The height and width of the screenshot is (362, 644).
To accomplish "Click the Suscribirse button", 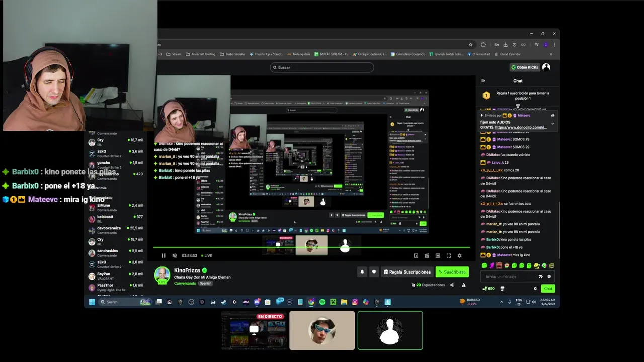I will coord(452,272).
